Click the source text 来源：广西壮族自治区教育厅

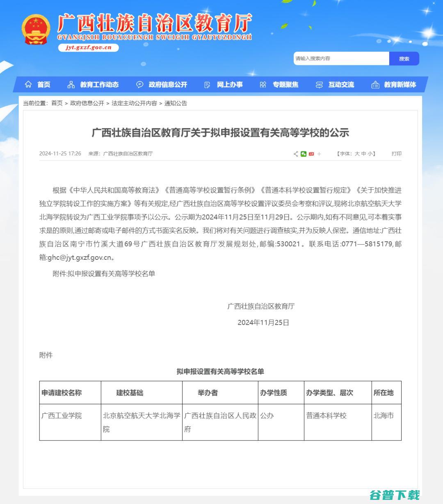pos(121,153)
